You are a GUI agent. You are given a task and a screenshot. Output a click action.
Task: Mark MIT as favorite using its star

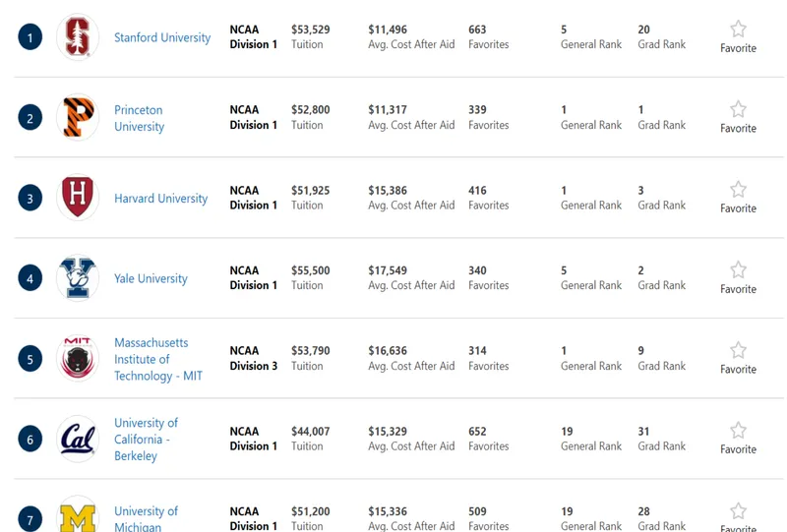[x=738, y=350]
